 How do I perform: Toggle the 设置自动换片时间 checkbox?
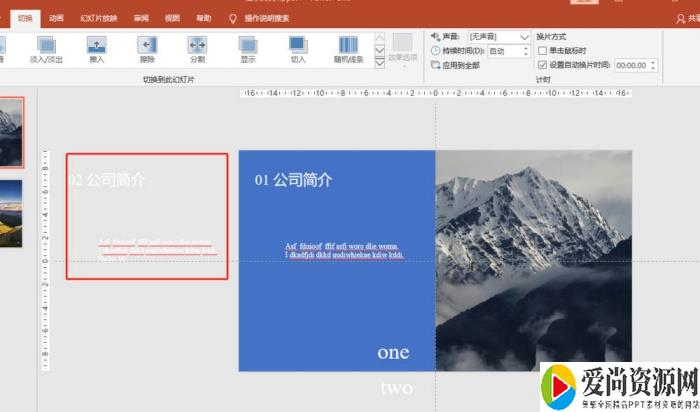tap(543, 65)
